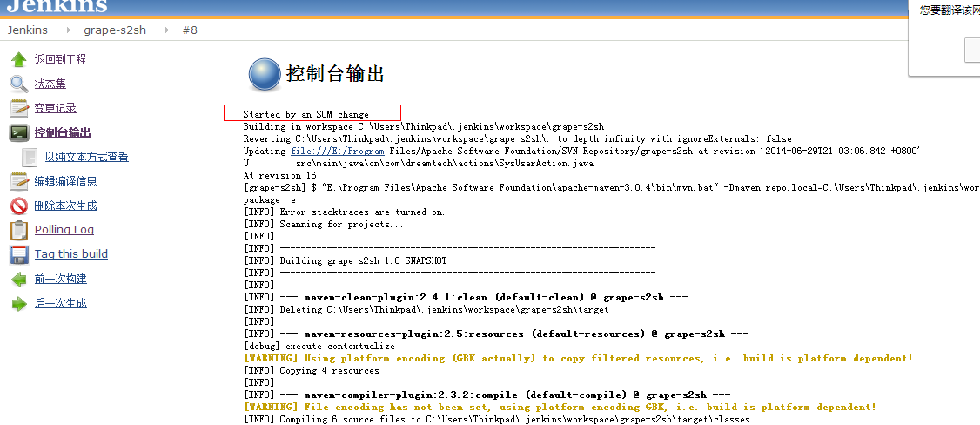Image resolution: width=980 pixels, height=425 pixels.
Task: Click the WARNING 'File encoding has not been set' line
Action: (560, 408)
